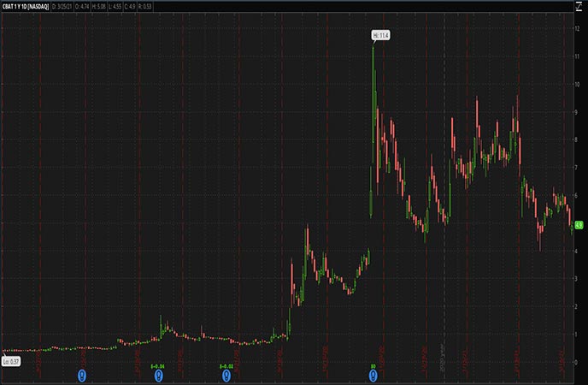Click the CBAT 1 Y 1D [NASDAQ] chart title
The width and height of the screenshot is (588, 385).
pyautogui.click(x=26, y=7)
